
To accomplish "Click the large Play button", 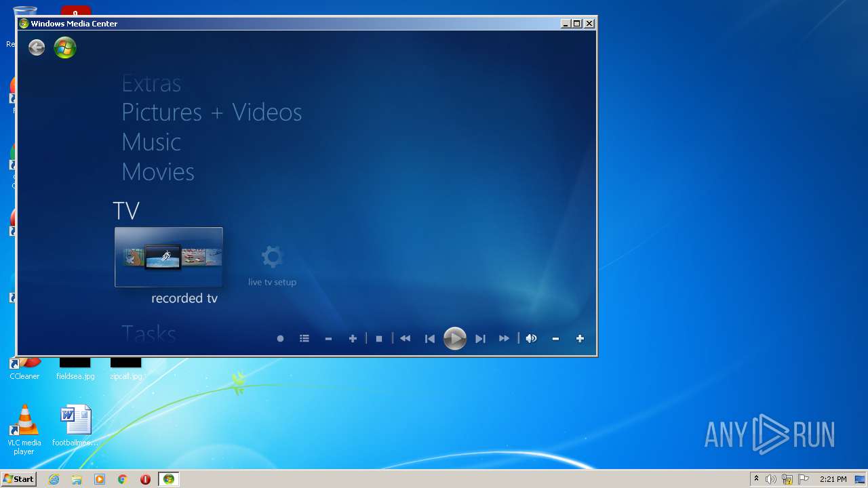I will click(454, 338).
